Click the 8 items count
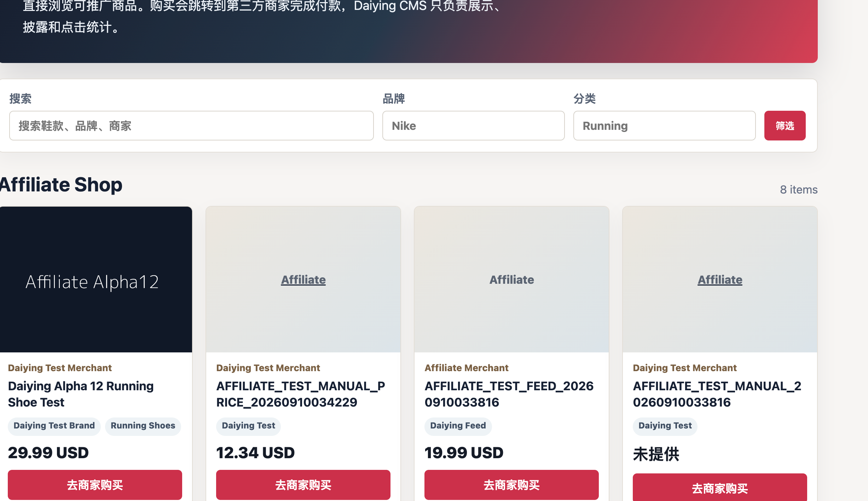Image resolution: width=868 pixels, height=501 pixels. 799,190
